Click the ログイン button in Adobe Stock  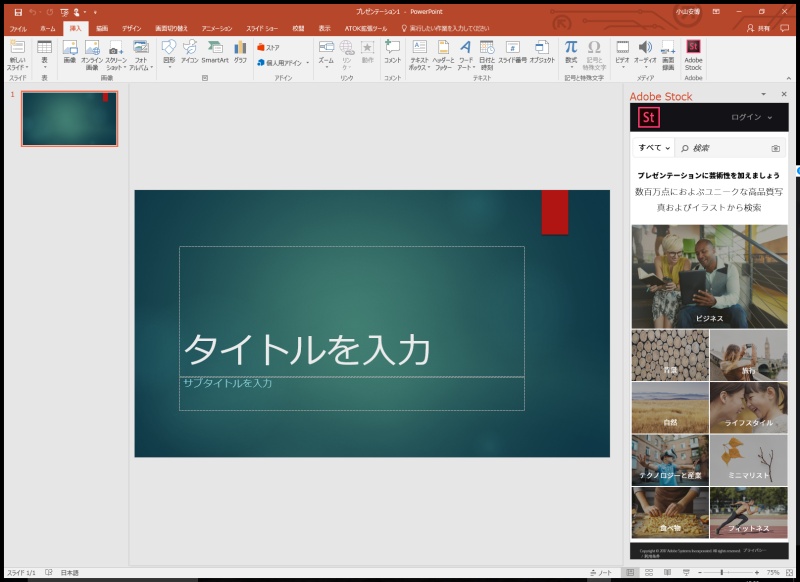(745, 117)
